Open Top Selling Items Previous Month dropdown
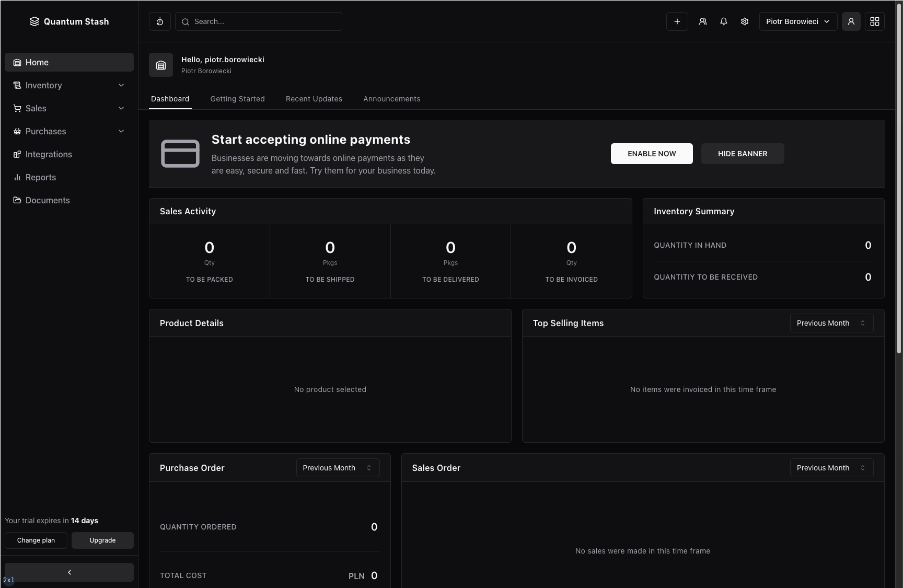Viewport: 903px width, 588px height. click(831, 323)
